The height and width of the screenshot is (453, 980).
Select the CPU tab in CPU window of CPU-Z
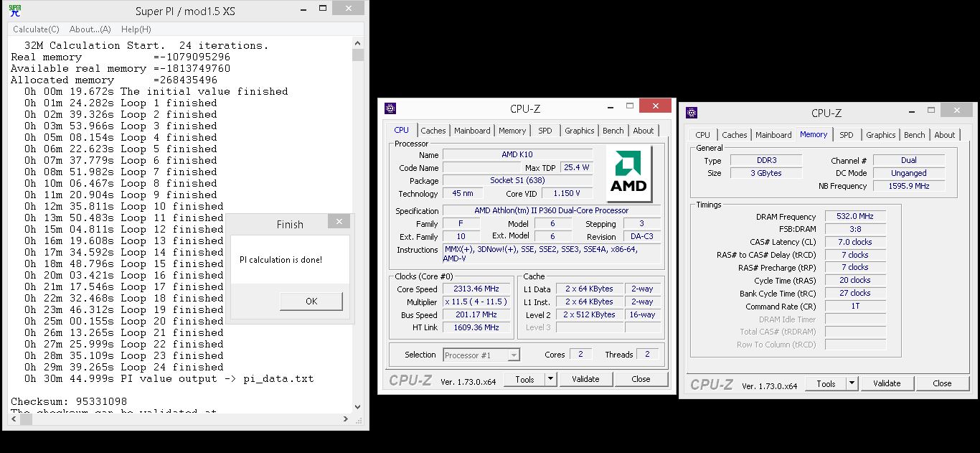[x=402, y=130]
